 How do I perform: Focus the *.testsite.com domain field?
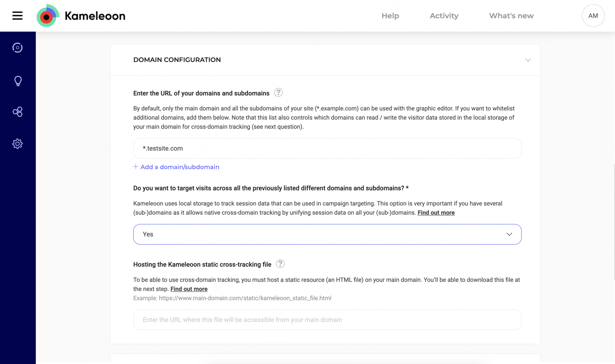[327, 149]
